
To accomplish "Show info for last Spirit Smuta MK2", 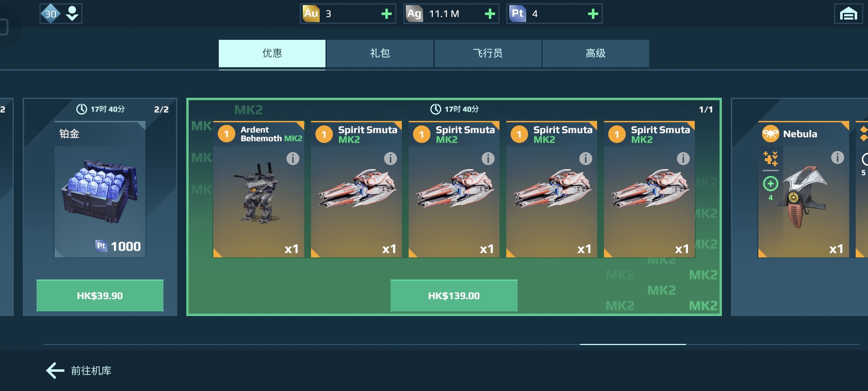I will 683,158.
